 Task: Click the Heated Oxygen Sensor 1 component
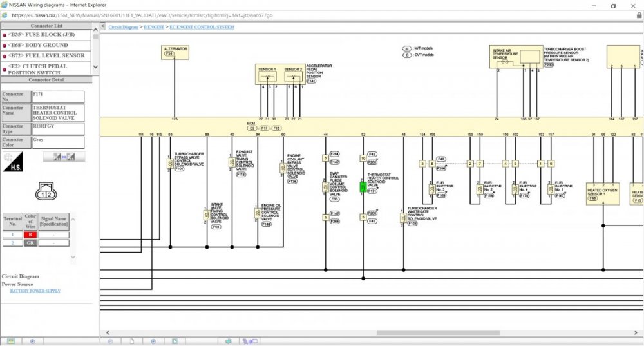pyautogui.click(x=603, y=193)
